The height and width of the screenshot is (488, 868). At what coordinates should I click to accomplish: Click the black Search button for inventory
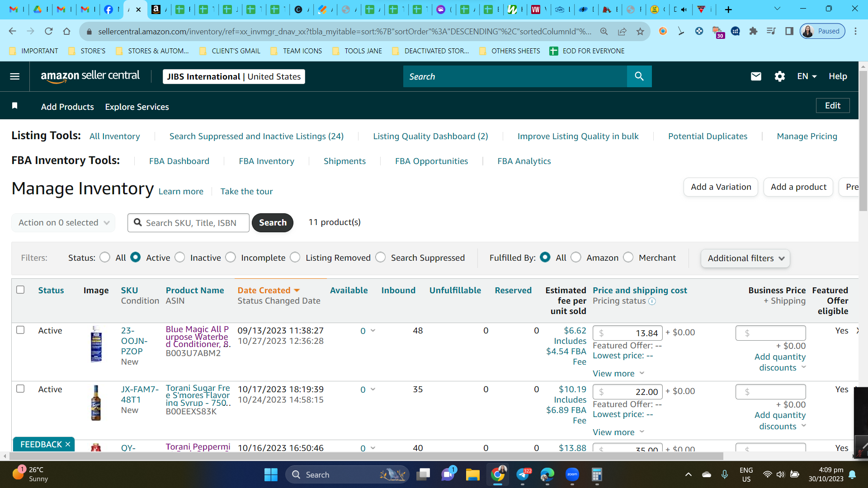(273, 223)
